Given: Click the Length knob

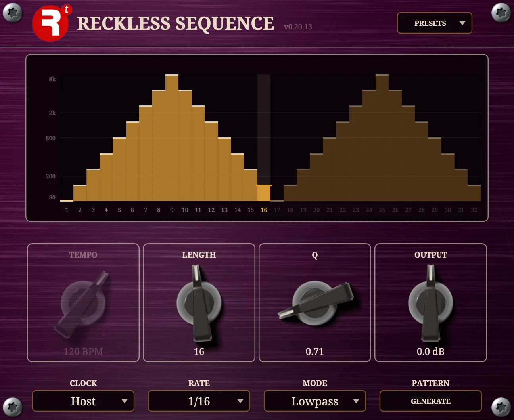Looking at the screenshot, I should (199, 303).
